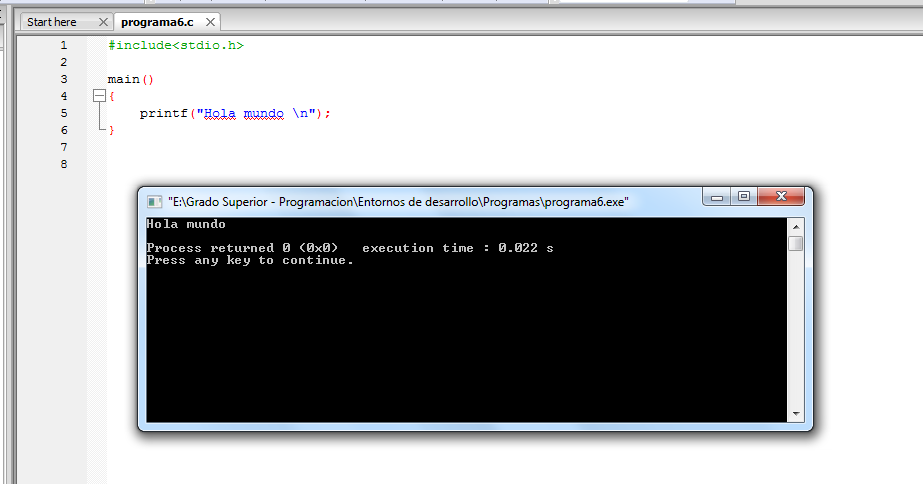Close the programa6.exe console window
The width and height of the screenshot is (923, 484).
780,197
